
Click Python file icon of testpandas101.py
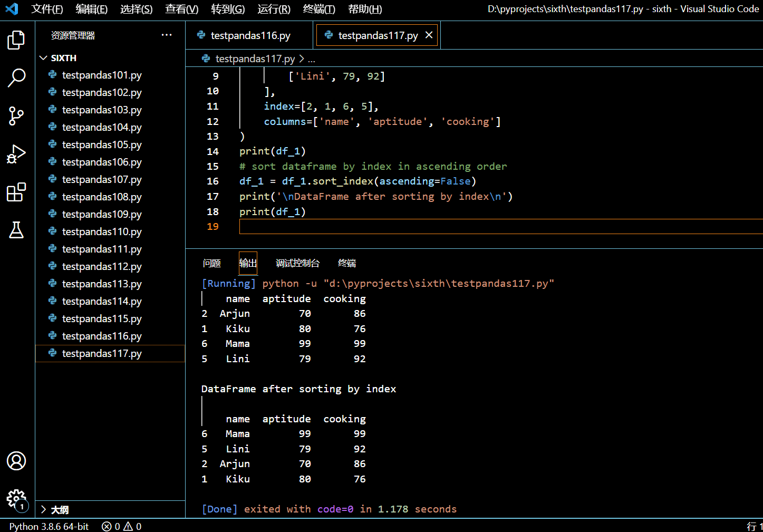[x=53, y=75]
